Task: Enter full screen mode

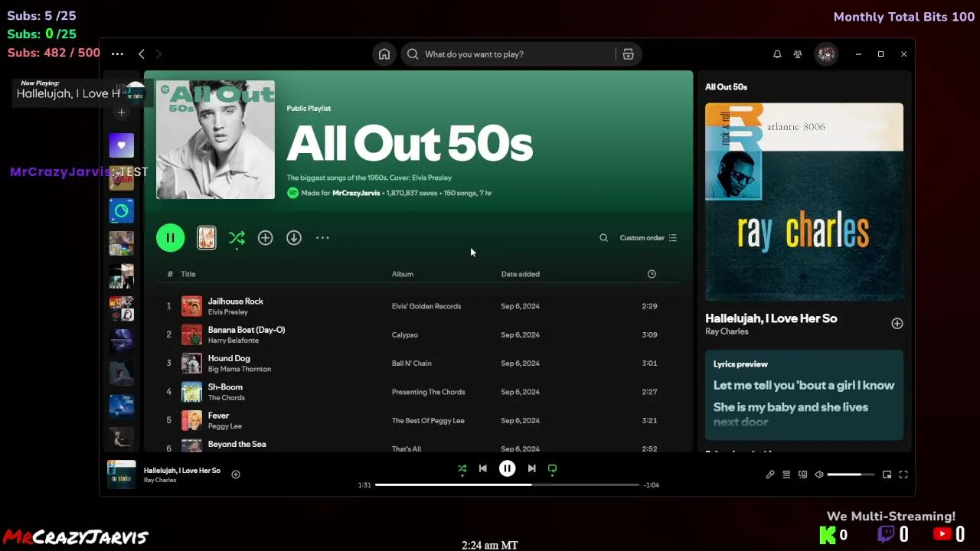Action: (903, 474)
